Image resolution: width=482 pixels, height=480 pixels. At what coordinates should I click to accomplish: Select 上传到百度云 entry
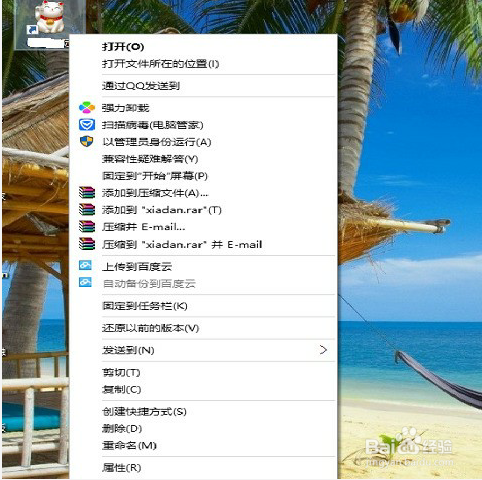[137, 266]
